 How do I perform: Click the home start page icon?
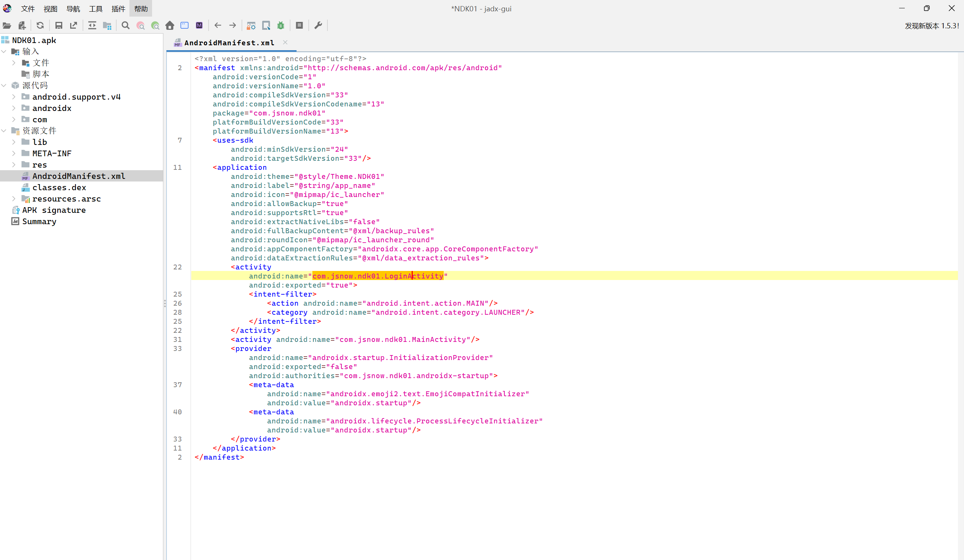[170, 26]
